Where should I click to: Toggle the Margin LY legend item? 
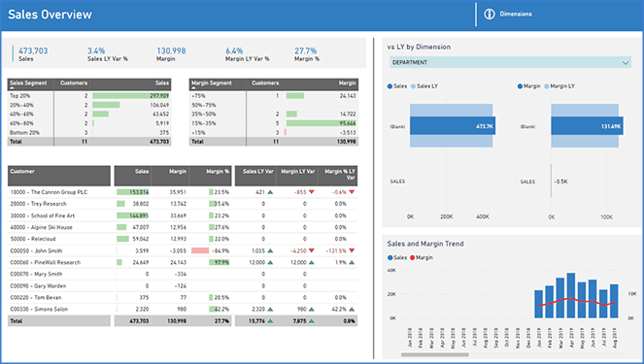[x=559, y=86]
